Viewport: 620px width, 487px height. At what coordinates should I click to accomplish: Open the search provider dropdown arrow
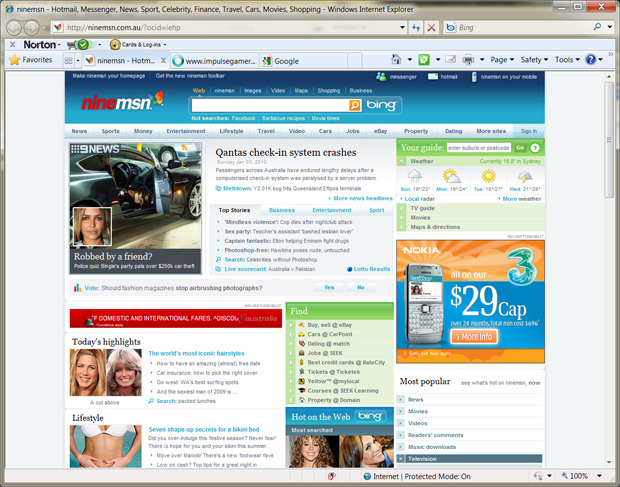tap(610, 27)
